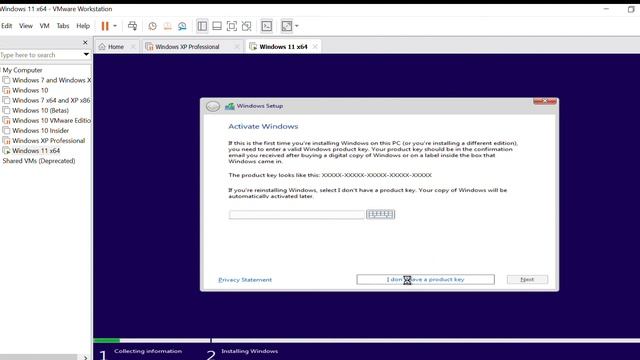The image size is (640, 360).
Task: Open the Tabs menu
Action: 62,26
